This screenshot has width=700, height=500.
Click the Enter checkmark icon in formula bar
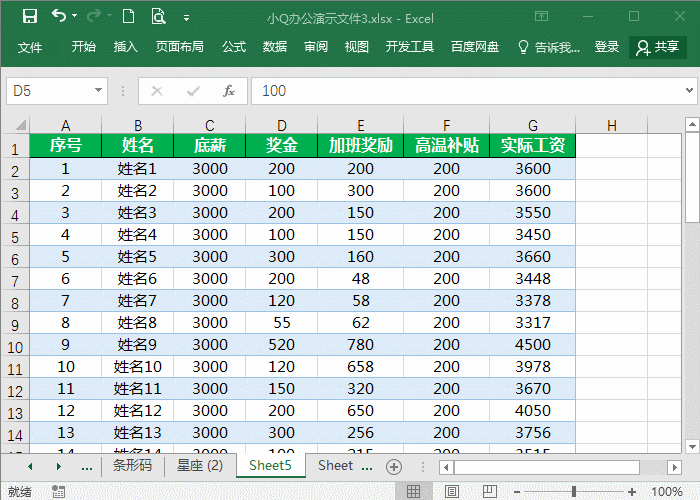(x=193, y=92)
